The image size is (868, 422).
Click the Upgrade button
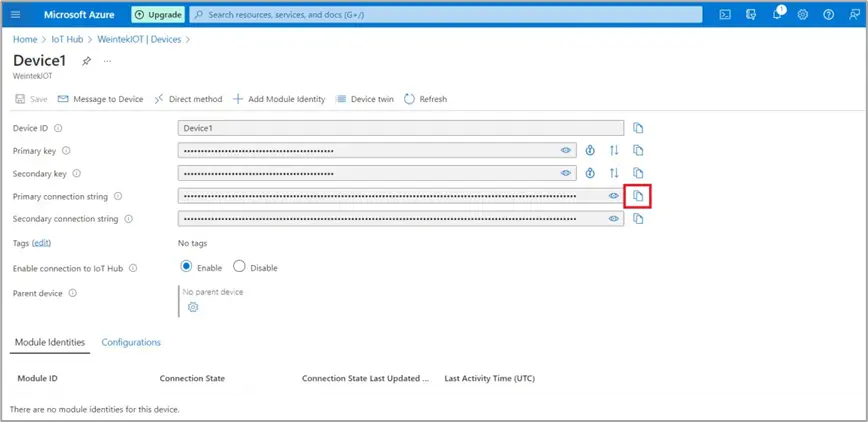coord(158,15)
